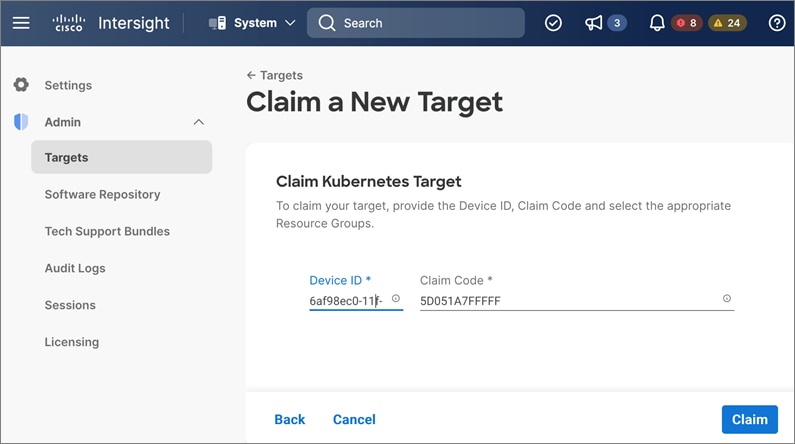Viewport: 795px width, 444px height.
Task: Click the Cisco Intersight logo
Action: 111,23
